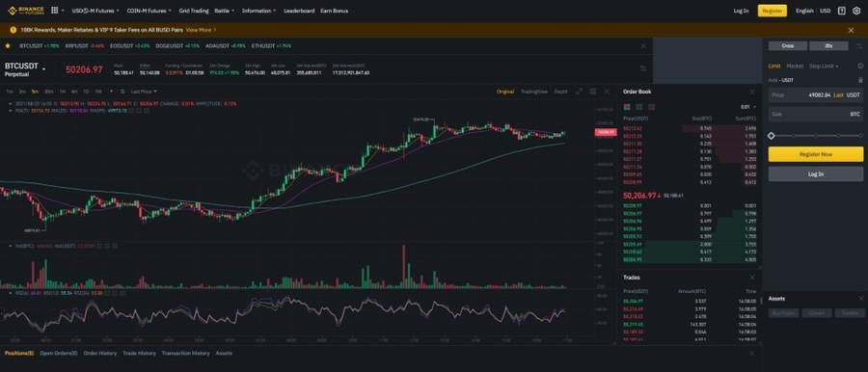Open the Open Orders(0) tab

tap(58, 353)
